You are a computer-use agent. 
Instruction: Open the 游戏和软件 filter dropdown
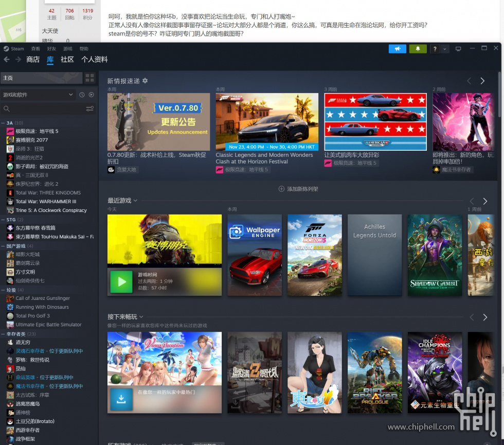point(38,95)
